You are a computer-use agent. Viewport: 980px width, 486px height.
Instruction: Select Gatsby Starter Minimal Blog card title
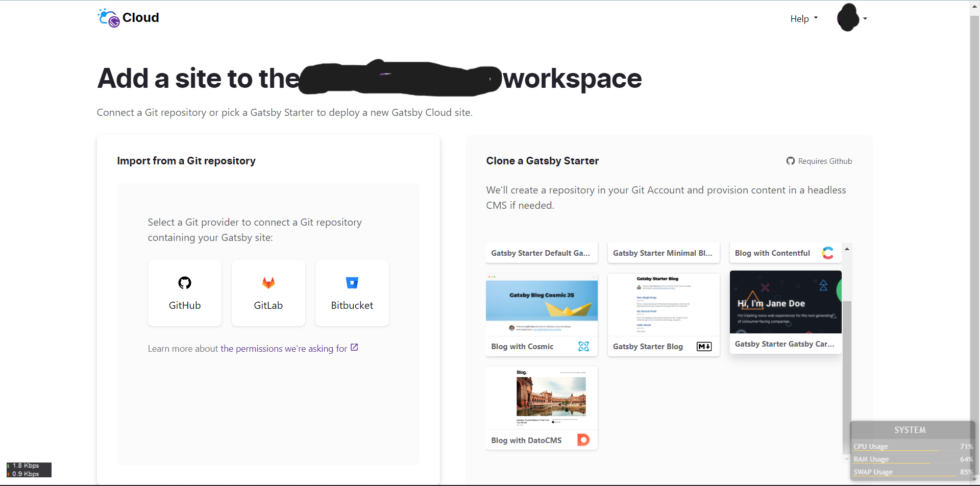663,253
